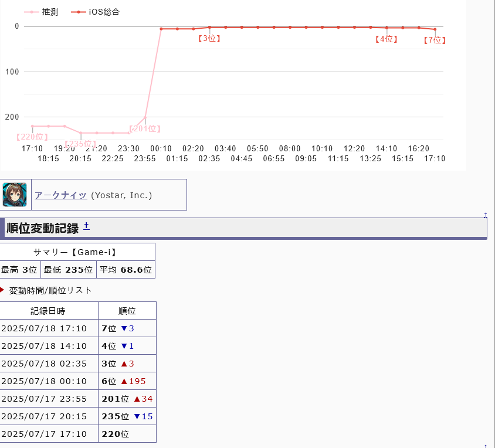
Task: Select the 2025/07/18 02:35 date cell
Action: (49, 364)
